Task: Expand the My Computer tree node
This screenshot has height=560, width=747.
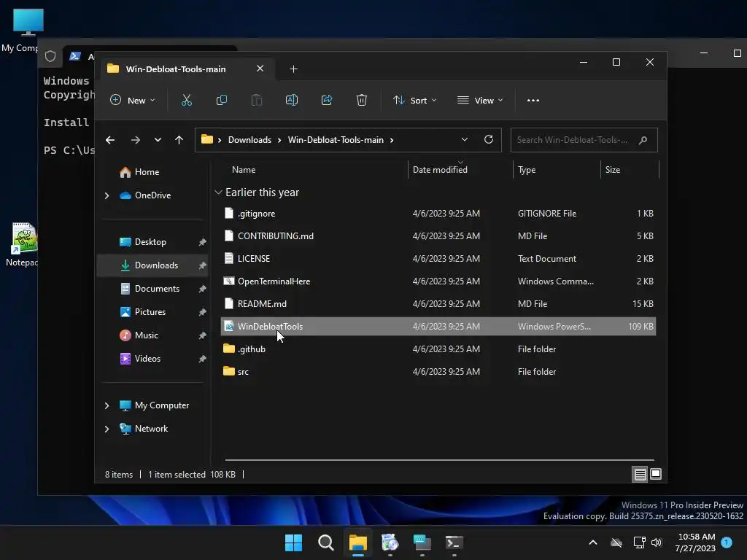Action: coord(107,405)
